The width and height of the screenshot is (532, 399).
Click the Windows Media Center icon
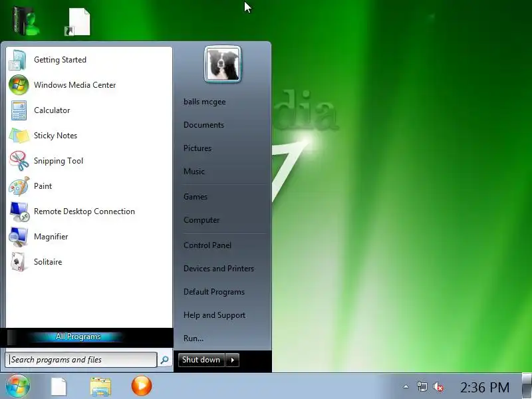click(x=19, y=85)
